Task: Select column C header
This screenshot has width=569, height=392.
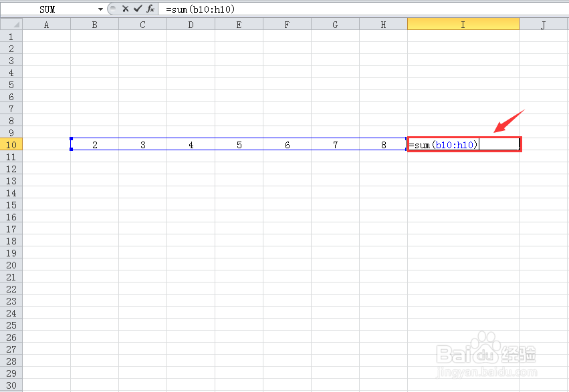Action: [x=142, y=25]
